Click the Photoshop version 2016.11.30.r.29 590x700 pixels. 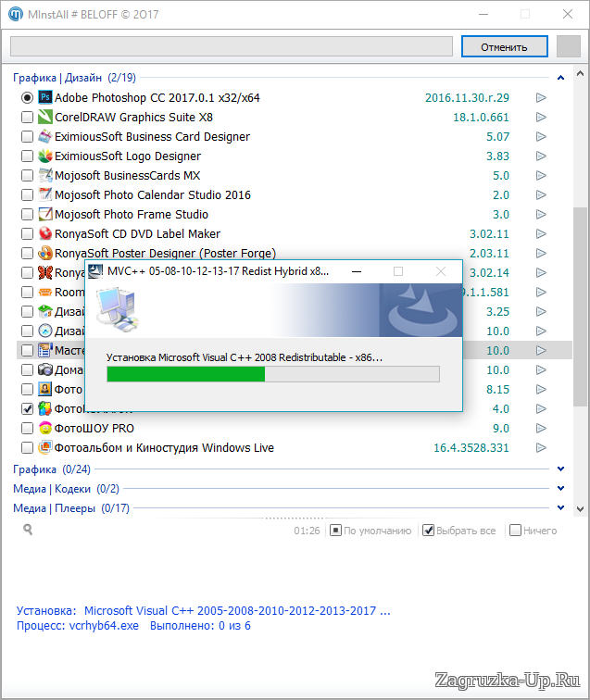point(467,97)
